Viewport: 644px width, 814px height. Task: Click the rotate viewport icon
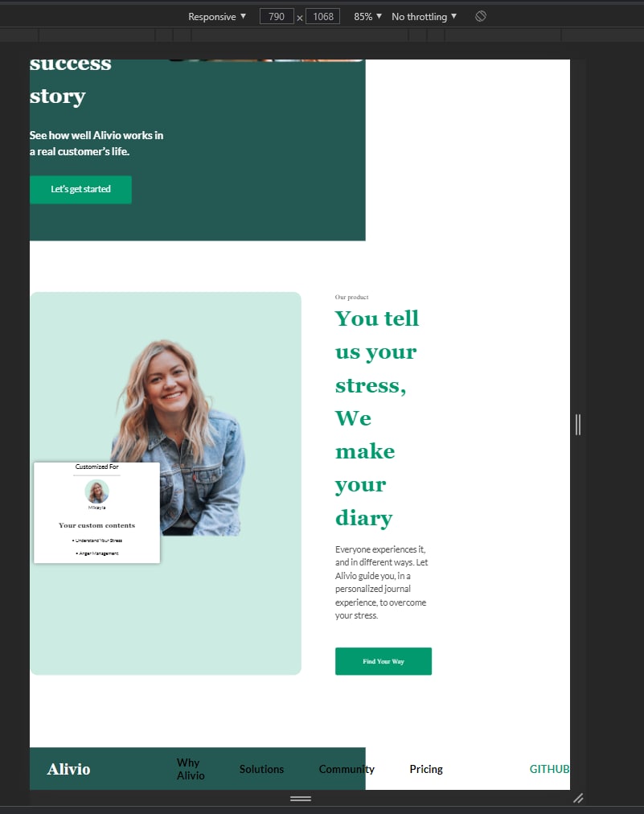481,16
